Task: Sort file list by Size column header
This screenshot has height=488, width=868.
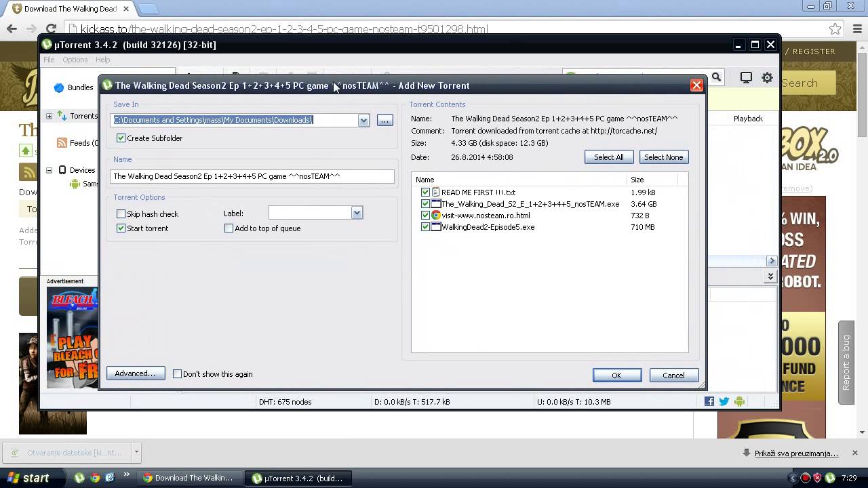Action: [x=652, y=180]
